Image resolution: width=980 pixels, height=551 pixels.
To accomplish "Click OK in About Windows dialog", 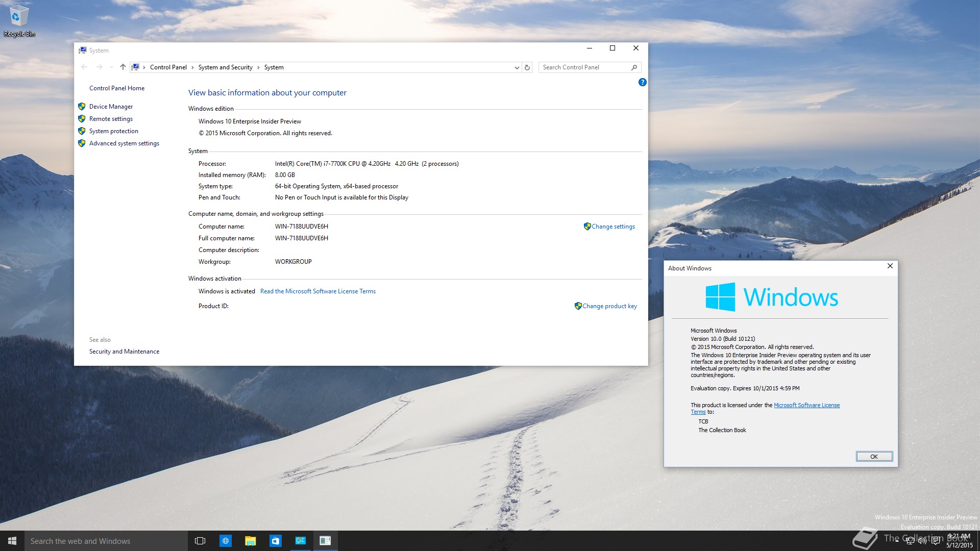I will (874, 457).
